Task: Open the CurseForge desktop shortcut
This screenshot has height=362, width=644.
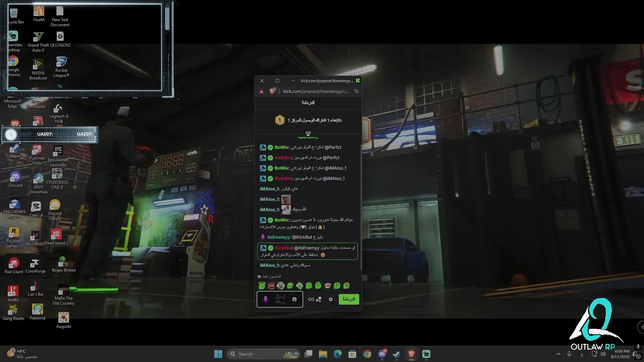Action: (35, 266)
